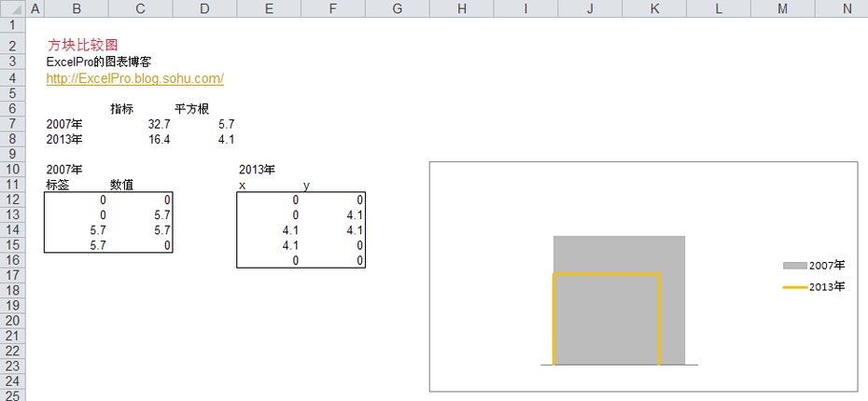Select the yellow 2013年 outline series

606,274
